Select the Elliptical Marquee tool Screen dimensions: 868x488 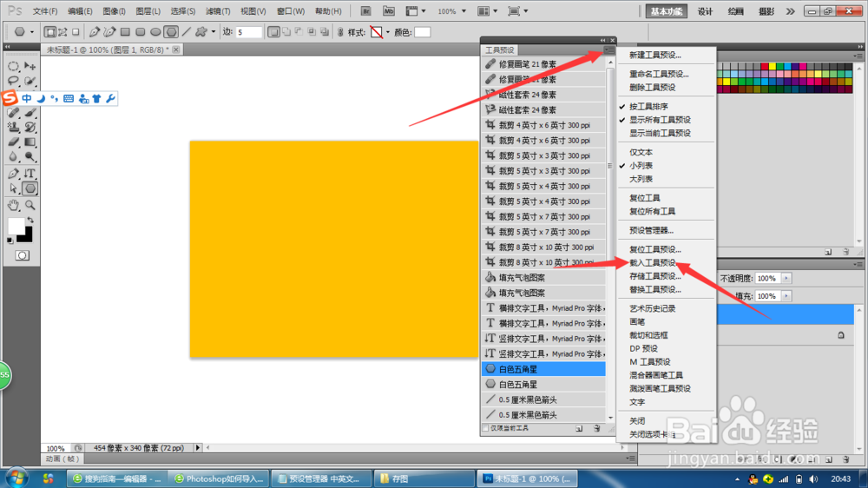tap(13, 67)
